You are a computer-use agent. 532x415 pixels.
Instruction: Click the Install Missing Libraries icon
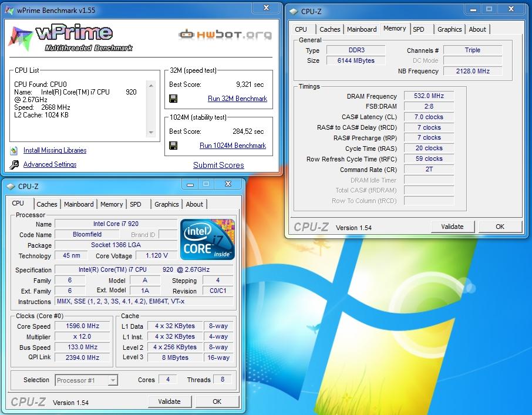14,150
